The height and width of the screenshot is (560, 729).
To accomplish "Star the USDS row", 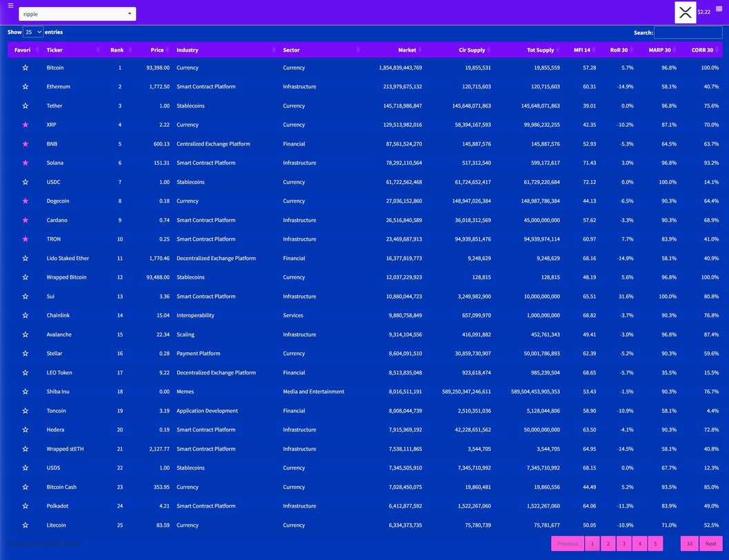I will [x=25, y=468].
